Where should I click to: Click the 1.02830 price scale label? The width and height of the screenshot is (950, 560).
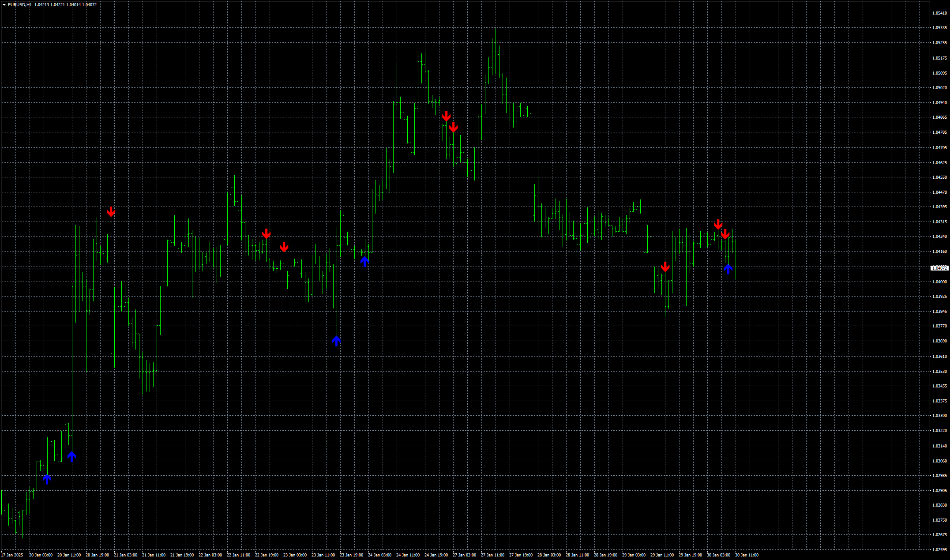[939, 505]
